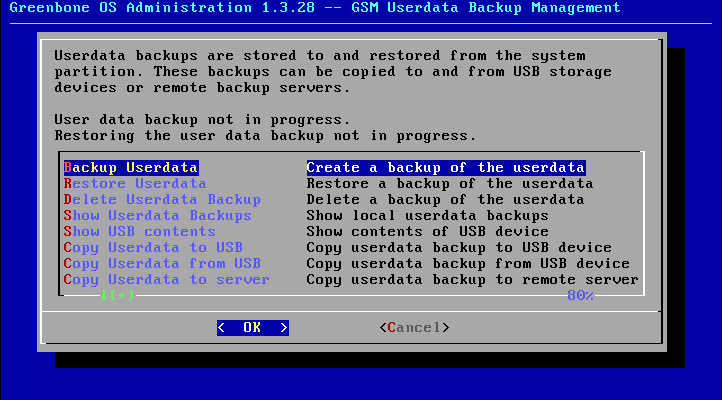Screen dimensions: 722x400
Task: Click 'Create a backup of the userdata' description
Action: pyautogui.click(x=446, y=168)
